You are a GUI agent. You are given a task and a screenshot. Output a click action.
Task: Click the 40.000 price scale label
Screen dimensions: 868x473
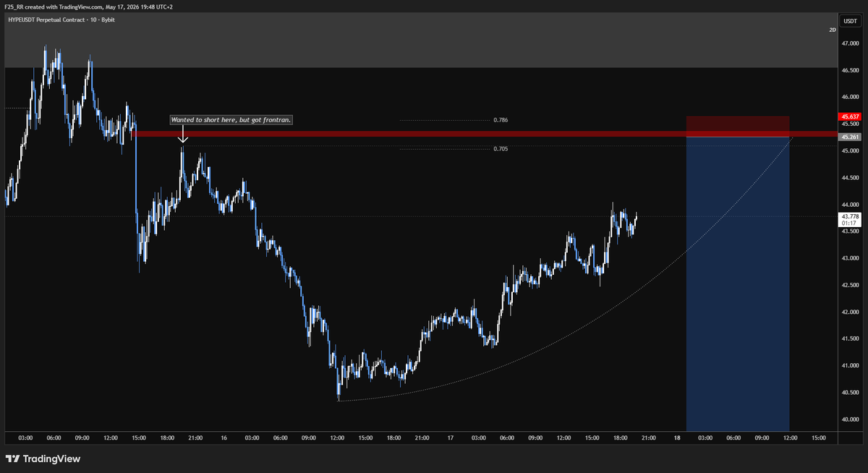point(849,419)
